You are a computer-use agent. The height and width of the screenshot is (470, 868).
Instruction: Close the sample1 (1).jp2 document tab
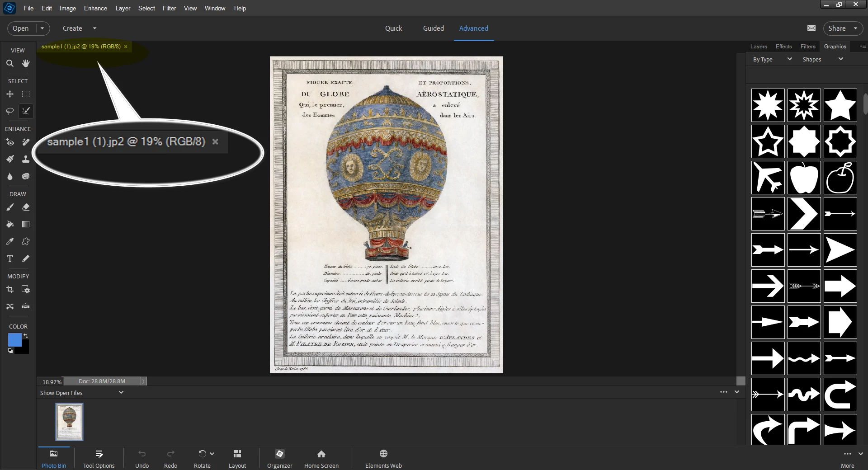coord(126,47)
